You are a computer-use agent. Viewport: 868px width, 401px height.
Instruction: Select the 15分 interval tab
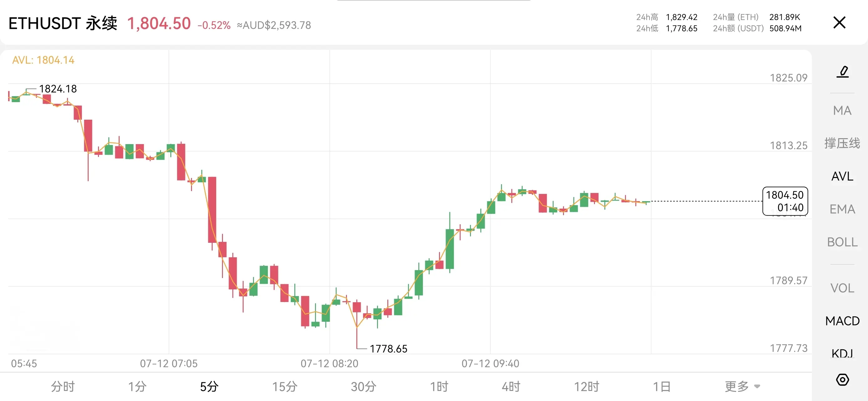(x=284, y=386)
